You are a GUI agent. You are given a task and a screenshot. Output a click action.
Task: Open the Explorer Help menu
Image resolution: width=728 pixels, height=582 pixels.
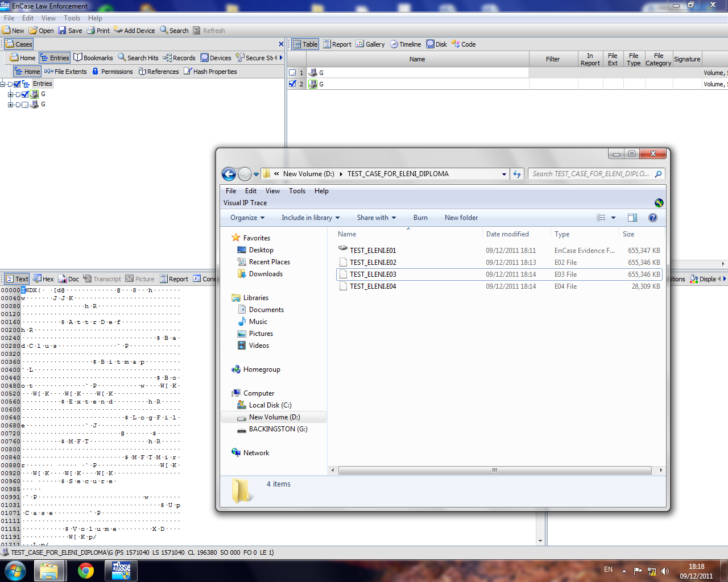coord(321,191)
